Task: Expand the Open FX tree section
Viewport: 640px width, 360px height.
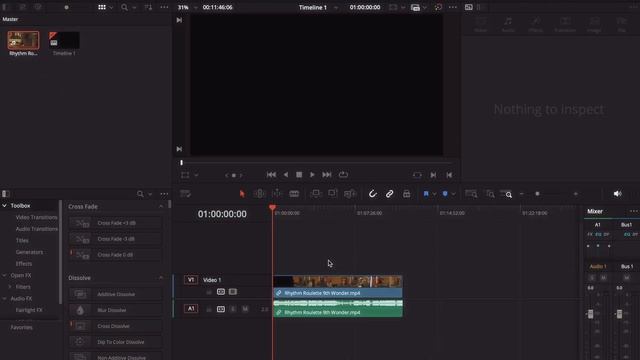Action: click(4, 276)
